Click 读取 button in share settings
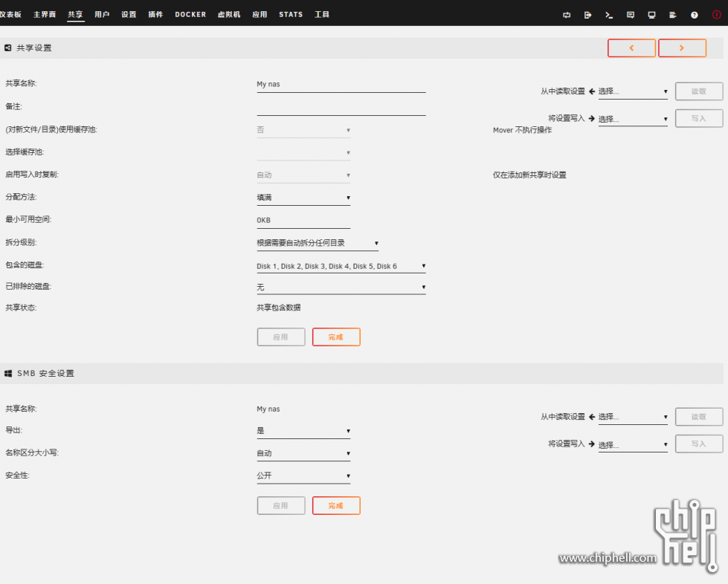Viewport: 728px width, 584px height. 699,91
